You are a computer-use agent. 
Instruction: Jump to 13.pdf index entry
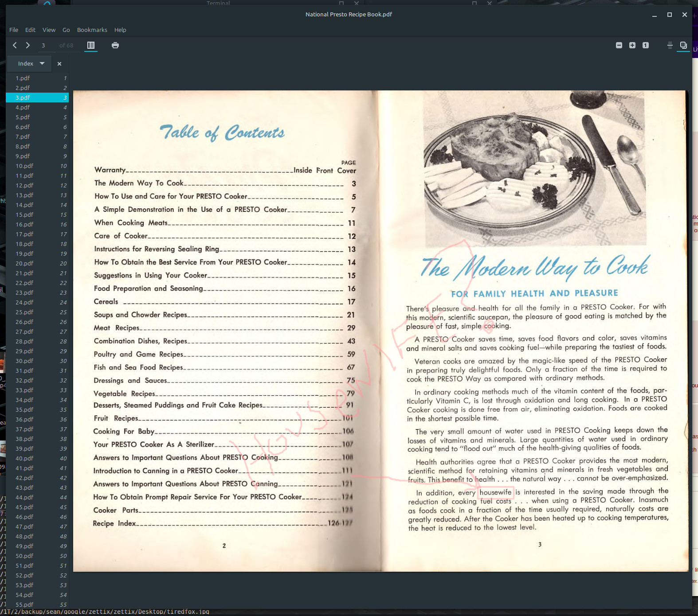tap(37, 195)
